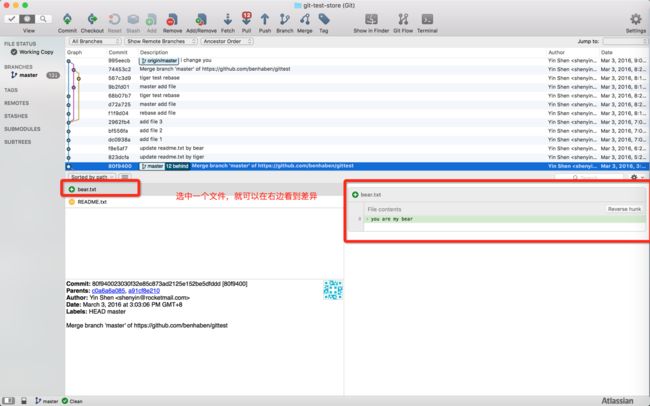Viewport: 650px width, 406px height.
Task: Push commits with the Push icon
Action: pos(264,19)
